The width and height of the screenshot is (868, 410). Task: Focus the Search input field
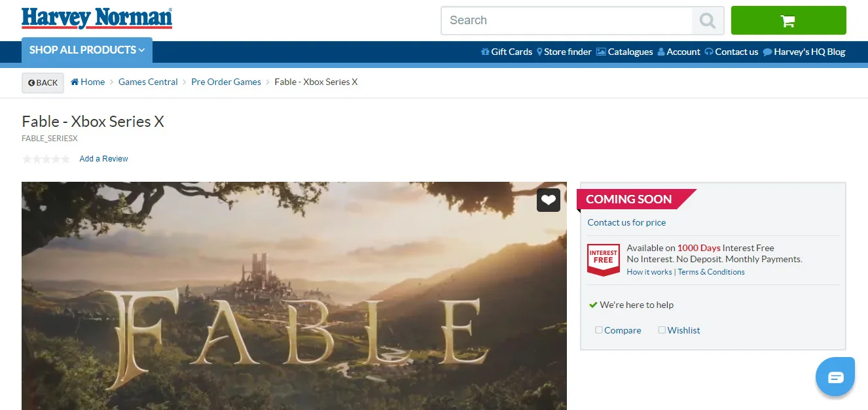[x=567, y=20]
